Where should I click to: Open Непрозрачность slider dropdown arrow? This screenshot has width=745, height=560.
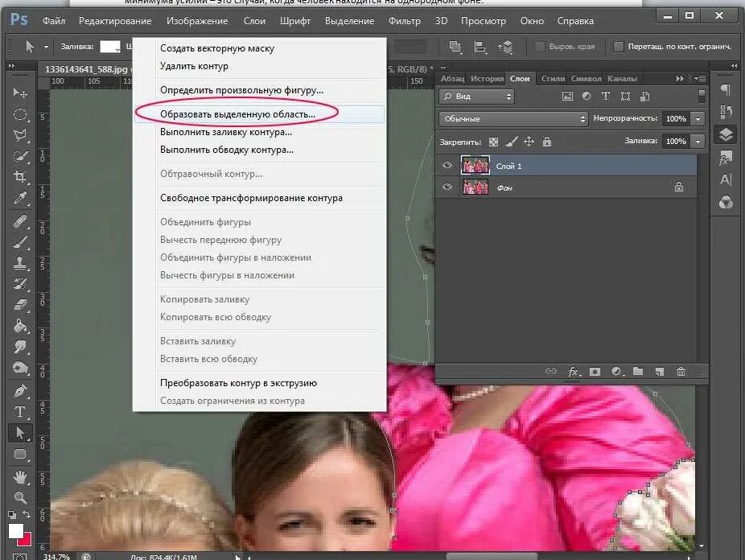698,119
